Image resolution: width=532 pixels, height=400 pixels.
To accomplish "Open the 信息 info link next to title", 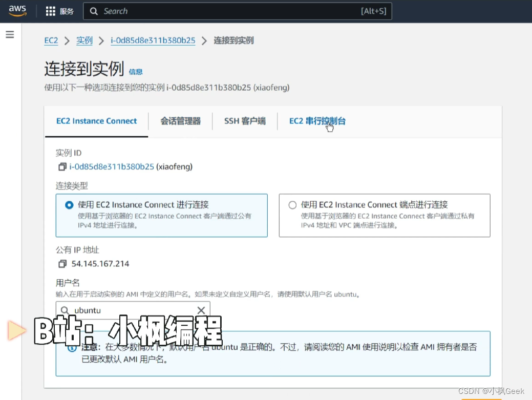I will pos(136,72).
